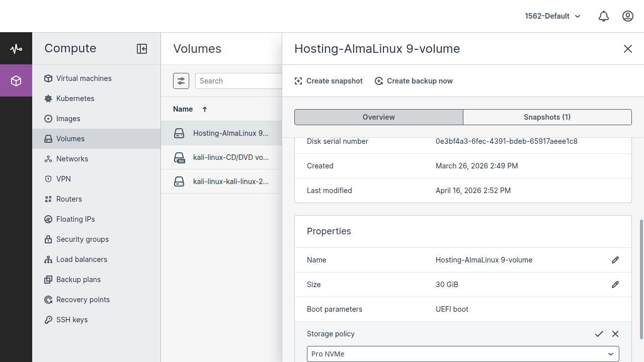The image size is (644, 362).
Task: Switch to the Snapshots (1) tab
Action: 547,117
